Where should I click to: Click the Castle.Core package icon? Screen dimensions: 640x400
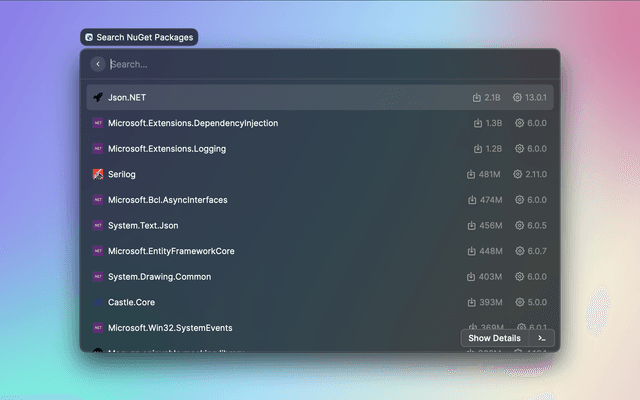click(98, 302)
